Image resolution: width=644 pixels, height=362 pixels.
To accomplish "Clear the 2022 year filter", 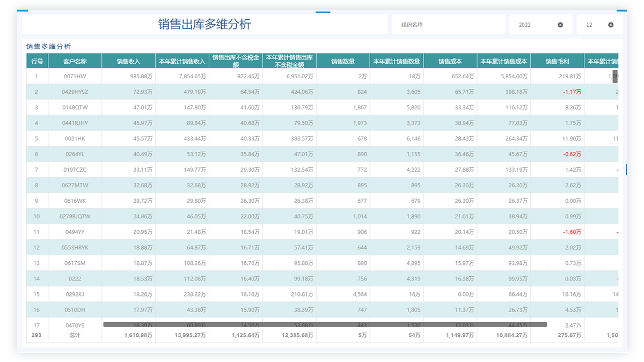I will tap(560, 25).
